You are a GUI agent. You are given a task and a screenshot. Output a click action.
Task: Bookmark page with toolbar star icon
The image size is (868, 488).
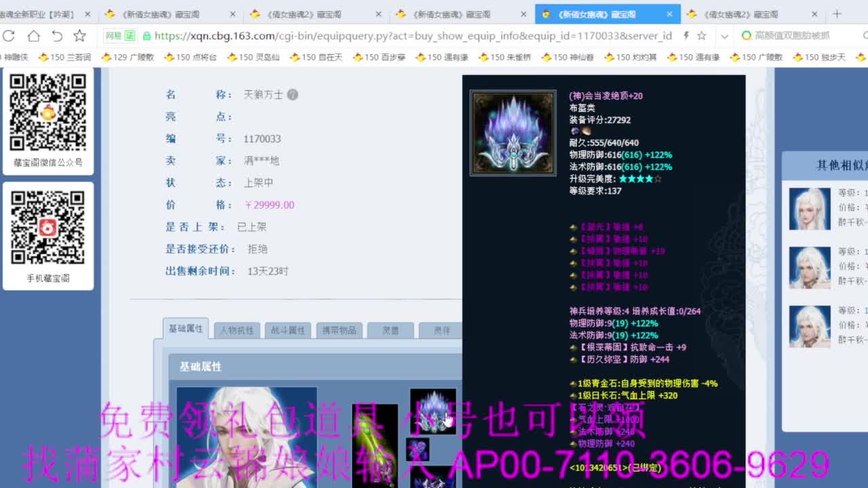coord(80,36)
